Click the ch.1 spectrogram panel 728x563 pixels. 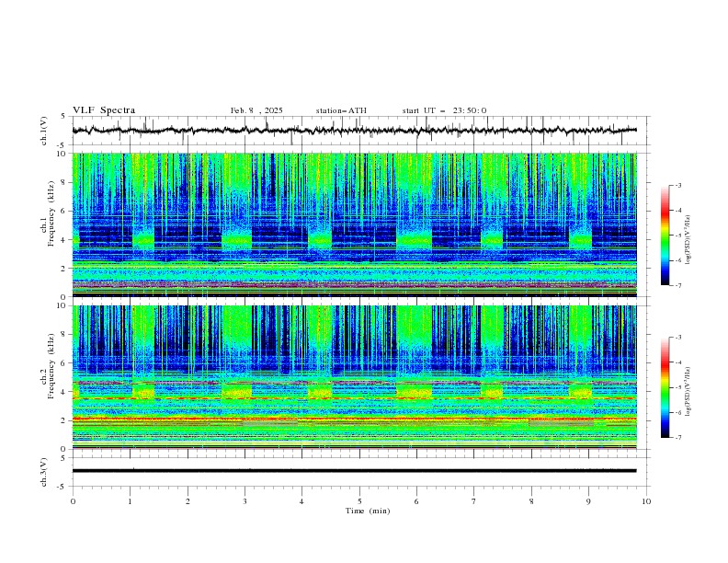[x=354, y=224]
